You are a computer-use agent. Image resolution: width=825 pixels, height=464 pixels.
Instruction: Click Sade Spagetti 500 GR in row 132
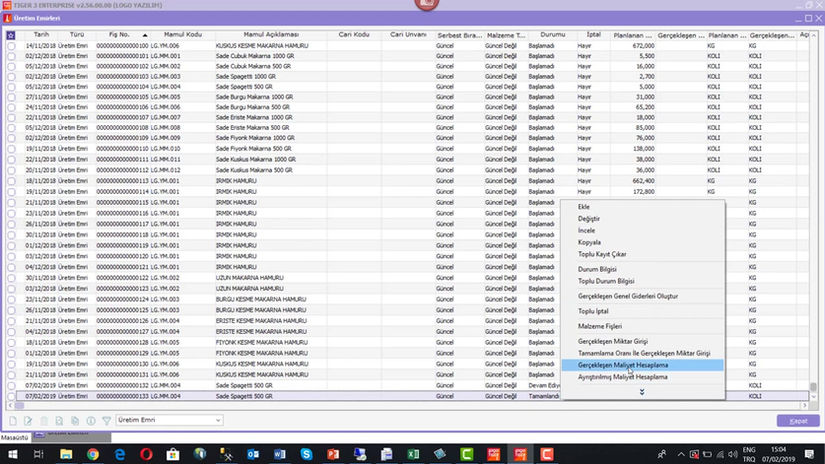244,386
